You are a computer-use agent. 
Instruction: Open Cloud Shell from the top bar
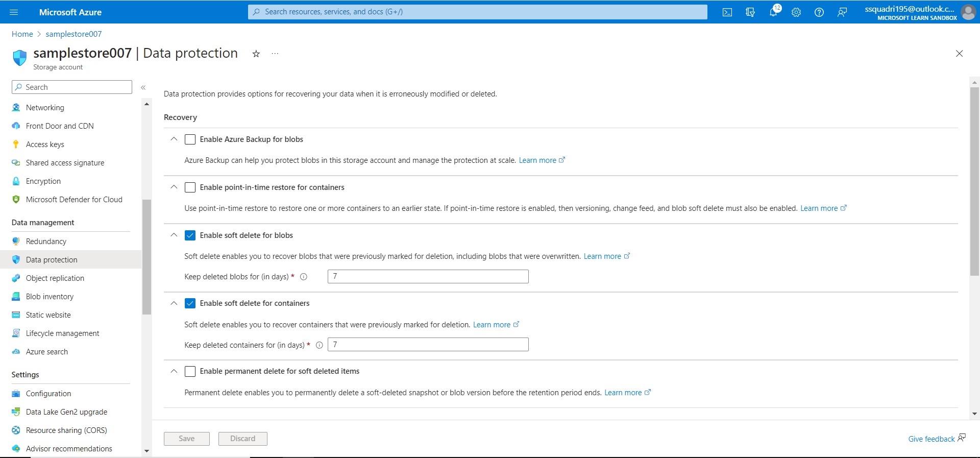pyautogui.click(x=727, y=12)
